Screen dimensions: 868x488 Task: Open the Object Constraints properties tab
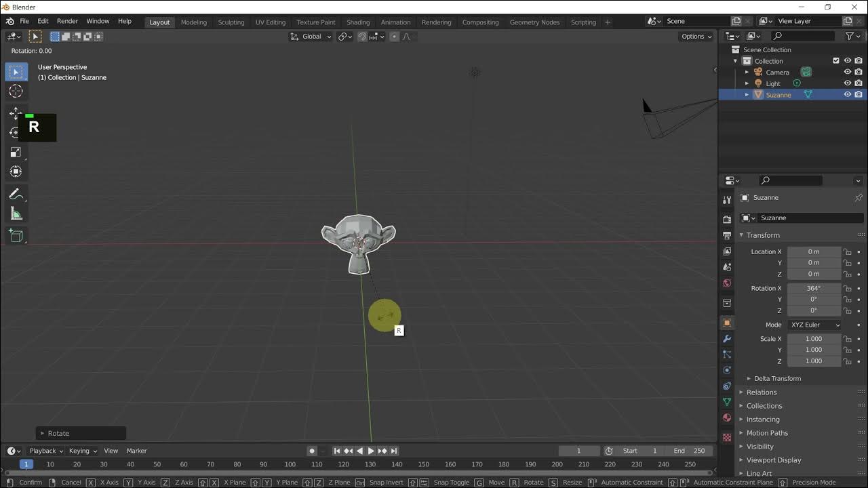point(727,386)
